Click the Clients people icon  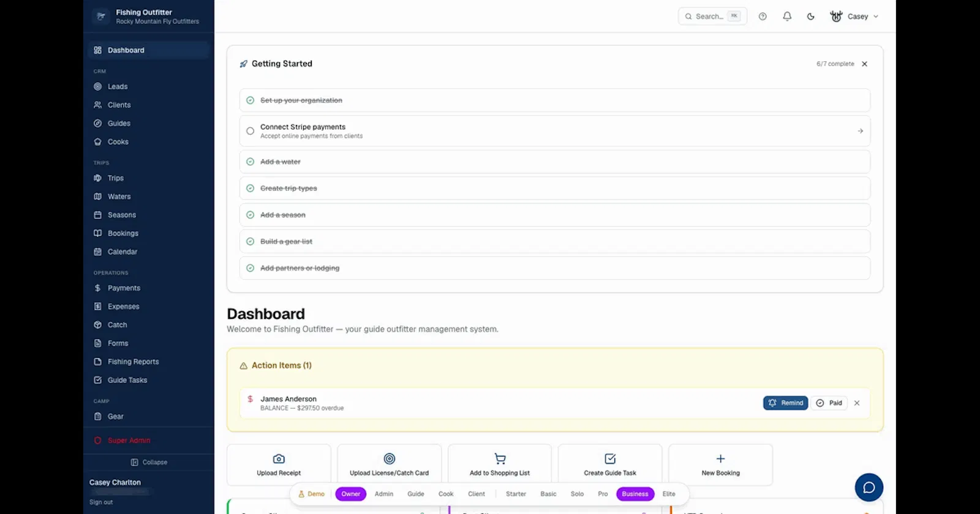pos(97,105)
